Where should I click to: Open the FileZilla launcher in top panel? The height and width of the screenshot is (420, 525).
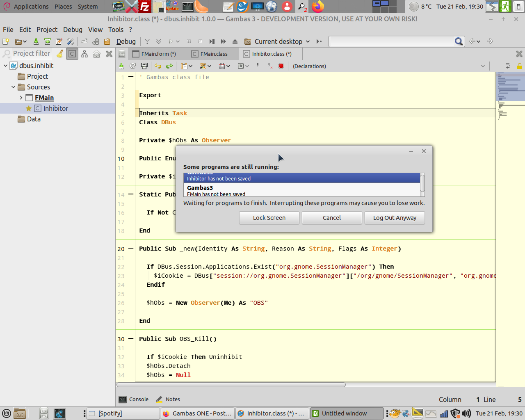point(144,6)
